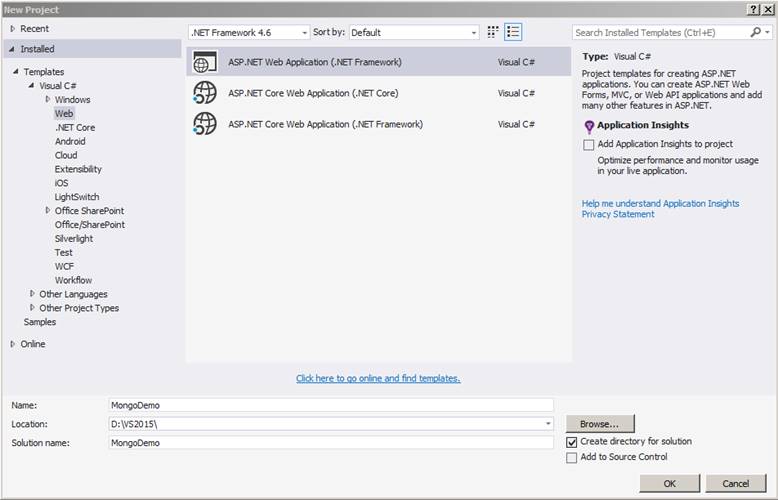The height and width of the screenshot is (500, 778).
Task: Select the WCF category
Action: (x=64, y=266)
